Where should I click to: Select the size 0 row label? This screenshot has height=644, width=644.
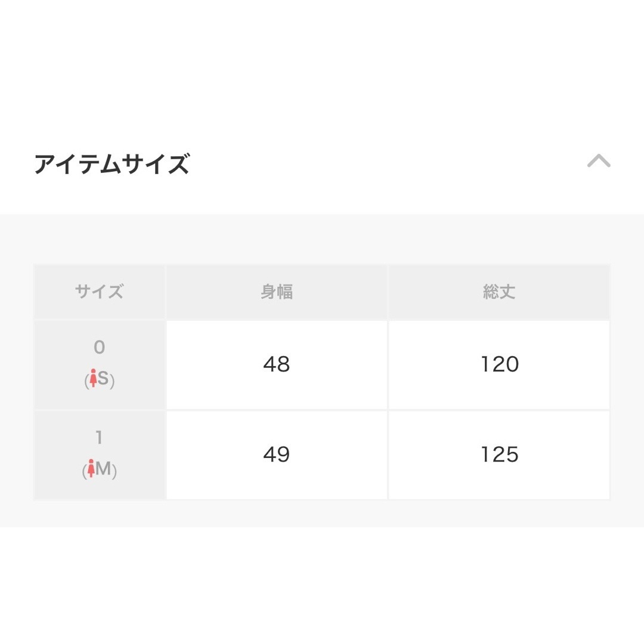pyautogui.click(x=100, y=365)
